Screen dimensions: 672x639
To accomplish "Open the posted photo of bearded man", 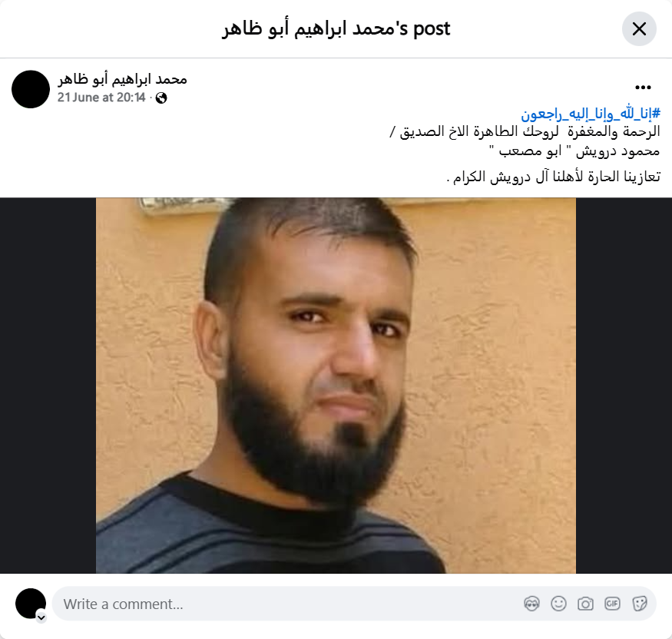I will pyautogui.click(x=336, y=386).
